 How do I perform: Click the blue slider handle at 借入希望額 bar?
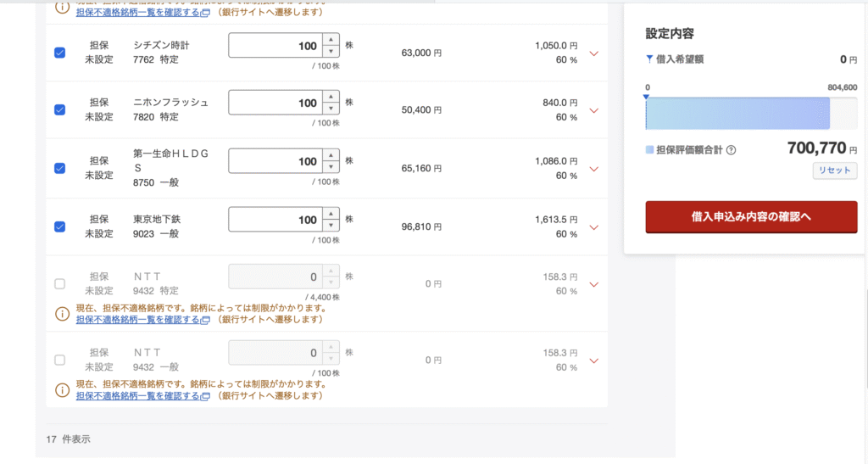[x=647, y=98]
